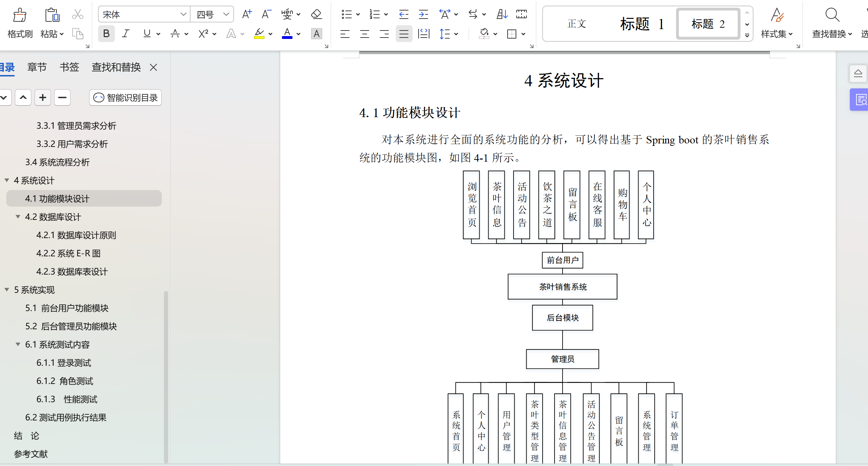The width and height of the screenshot is (868, 466).
Task: Collapse the 4.2 数据库设计 outline node
Action: 18,217
